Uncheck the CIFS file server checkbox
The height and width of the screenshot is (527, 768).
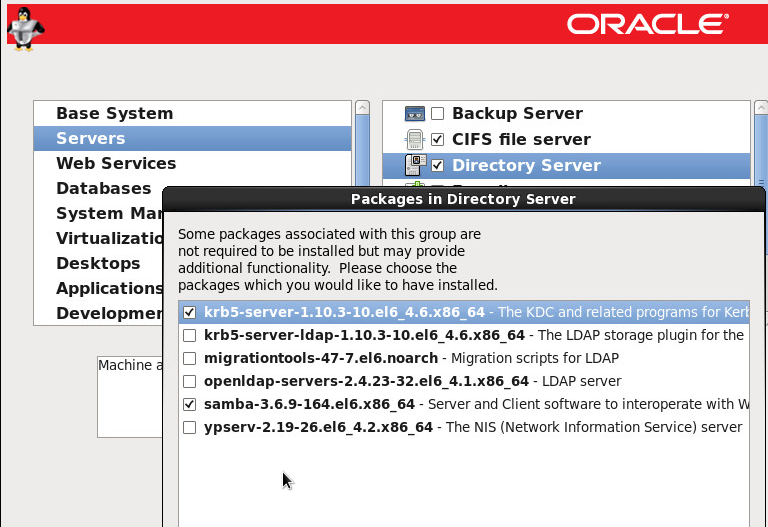pos(437,140)
